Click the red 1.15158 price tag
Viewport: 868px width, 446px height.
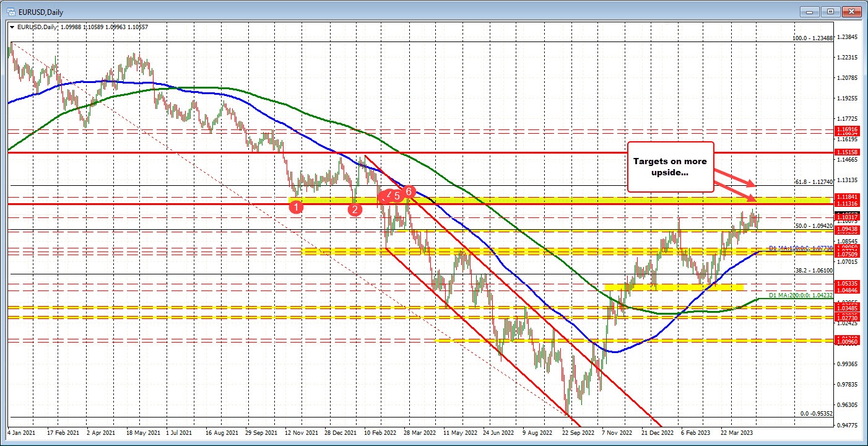click(x=846, y=152)
